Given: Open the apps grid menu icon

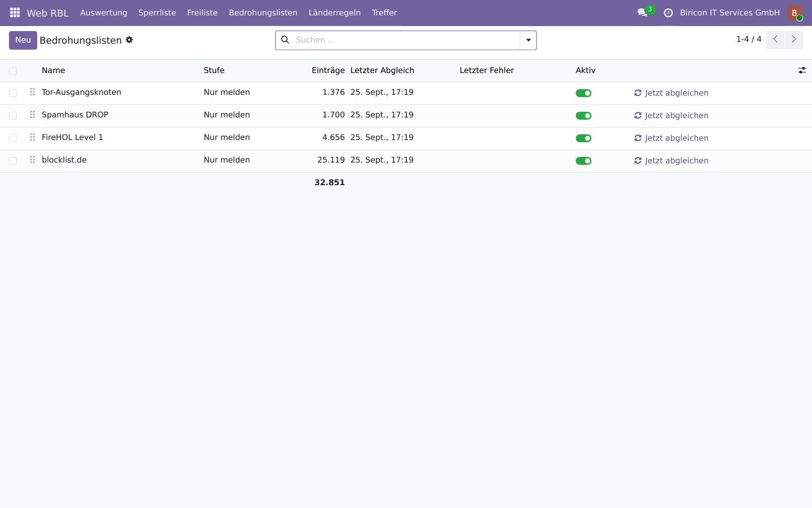Looking at the screenshot, I should [x=15, y=13].
